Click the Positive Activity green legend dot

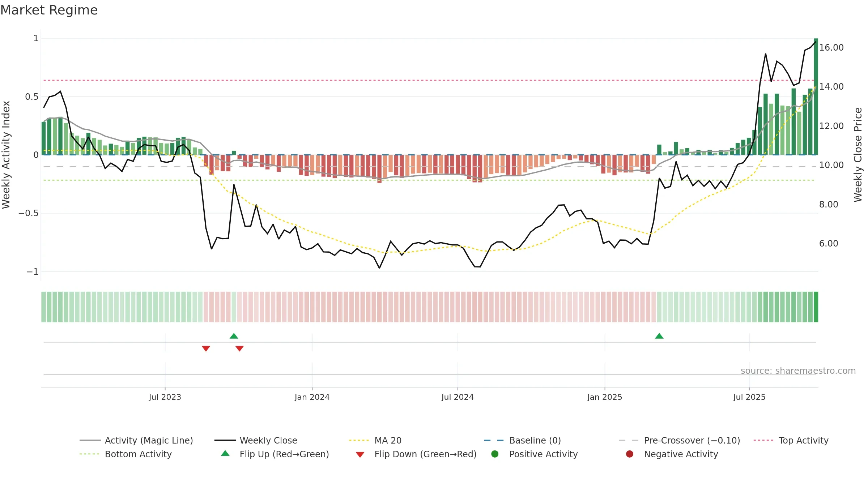[495, 454]
